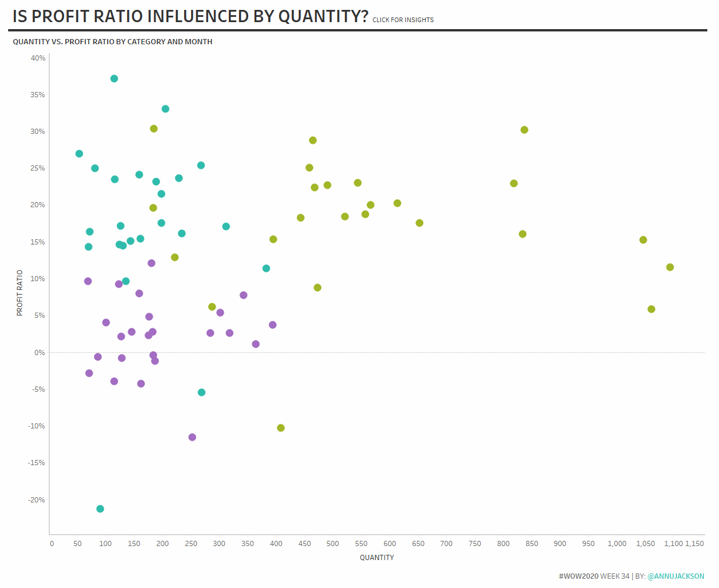Select the highest teal dot near 37% profit ratio

click(x=114, y=79)
